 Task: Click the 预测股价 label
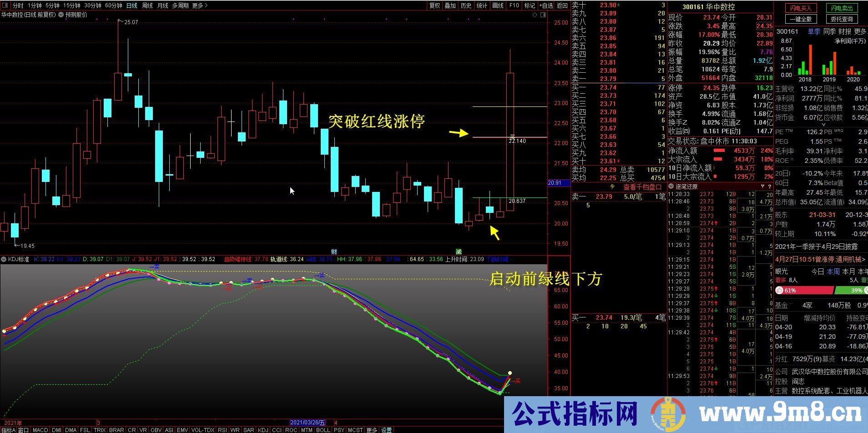[76, 15]
